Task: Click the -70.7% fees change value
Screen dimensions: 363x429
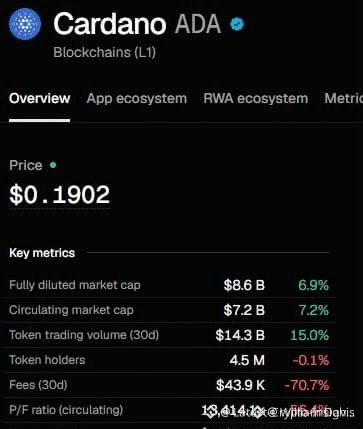Action: [x=307, y=385]
